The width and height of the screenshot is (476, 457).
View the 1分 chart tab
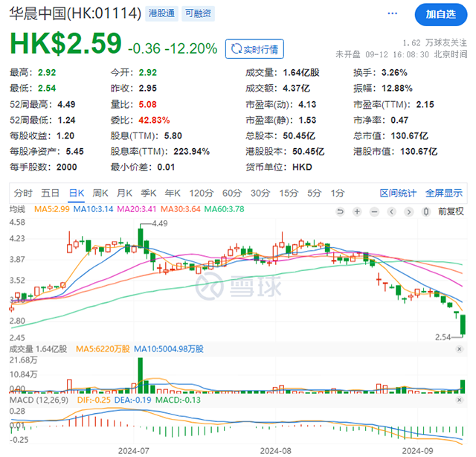tap(338, 194)
